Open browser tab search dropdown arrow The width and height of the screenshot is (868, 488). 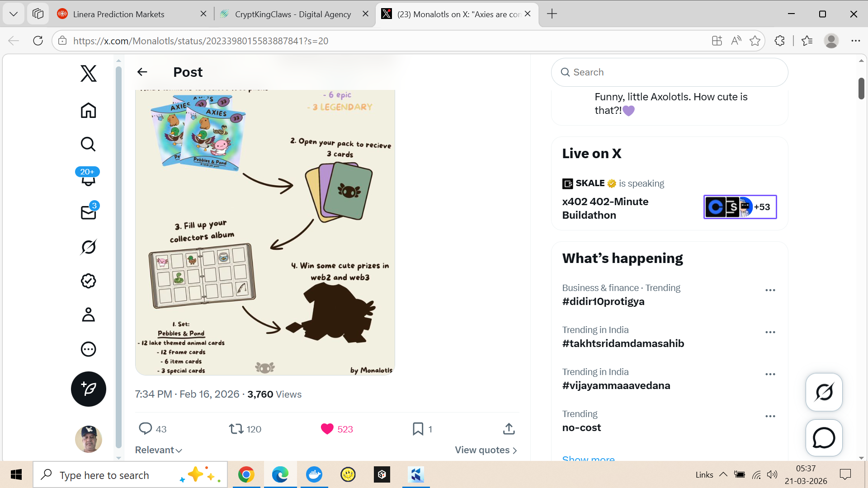(14, 14)
